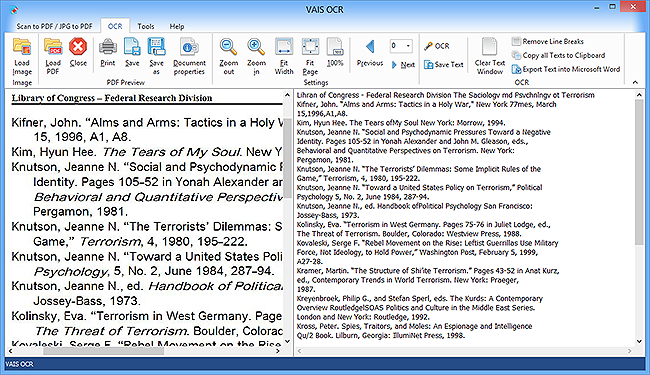The width and height of the screenshot is (650, 375).
Task: Click the "Pergamon, 1981." line in the preview
Action: tap(80, 212)
